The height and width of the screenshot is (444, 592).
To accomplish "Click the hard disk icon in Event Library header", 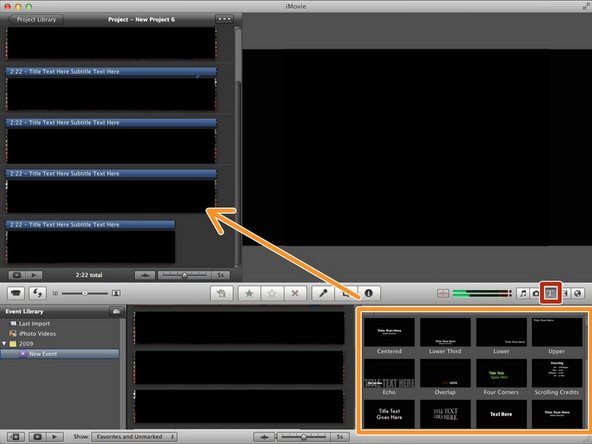I will (x=116, y=311).
